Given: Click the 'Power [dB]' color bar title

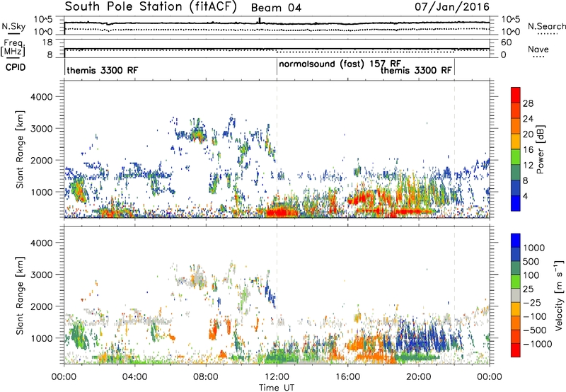Looking at the screenshot, I should coord(540,149).
